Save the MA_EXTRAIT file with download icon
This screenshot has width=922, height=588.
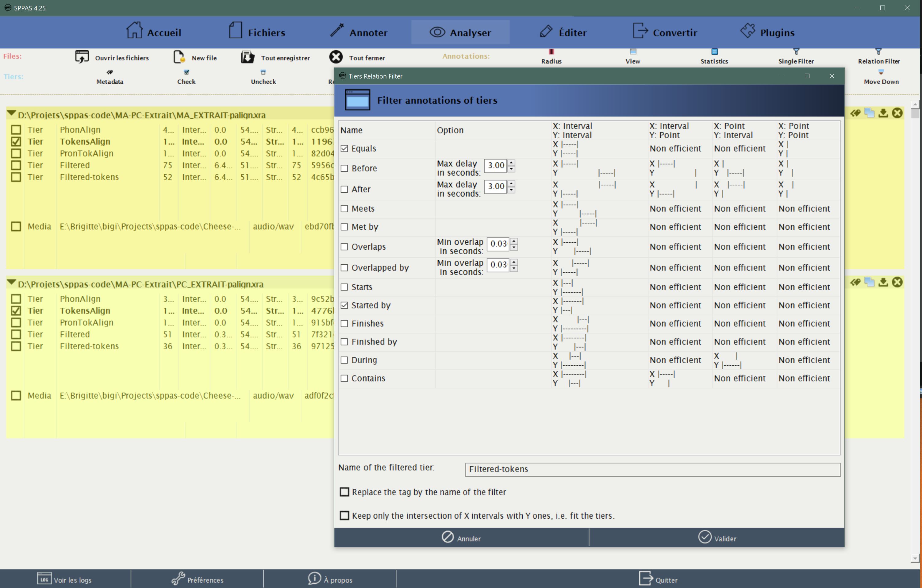pyautogui.click(x=883, y=113)
